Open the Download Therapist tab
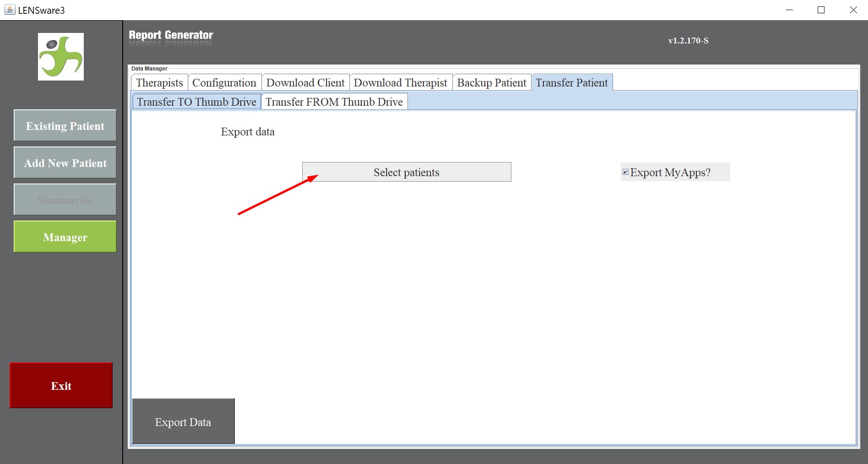 click(401, 82)
